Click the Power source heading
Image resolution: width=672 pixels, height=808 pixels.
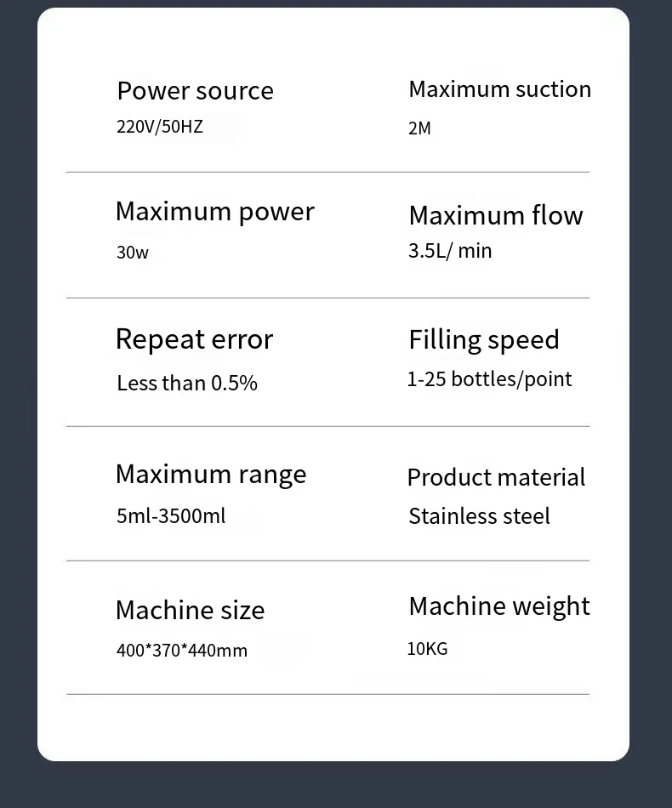[x=195, y=91]
